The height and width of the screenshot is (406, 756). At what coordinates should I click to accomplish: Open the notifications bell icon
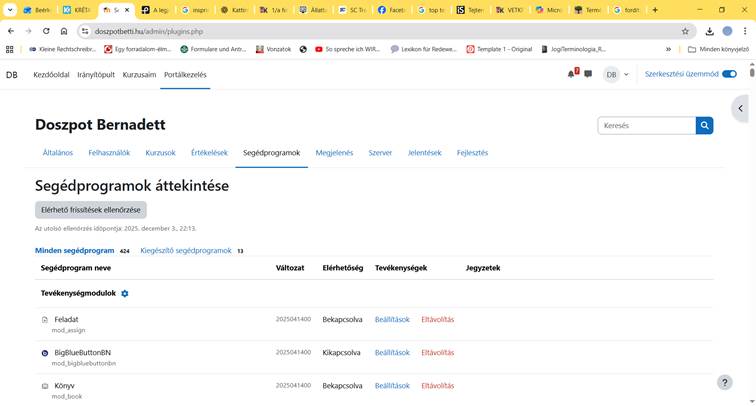572,74
